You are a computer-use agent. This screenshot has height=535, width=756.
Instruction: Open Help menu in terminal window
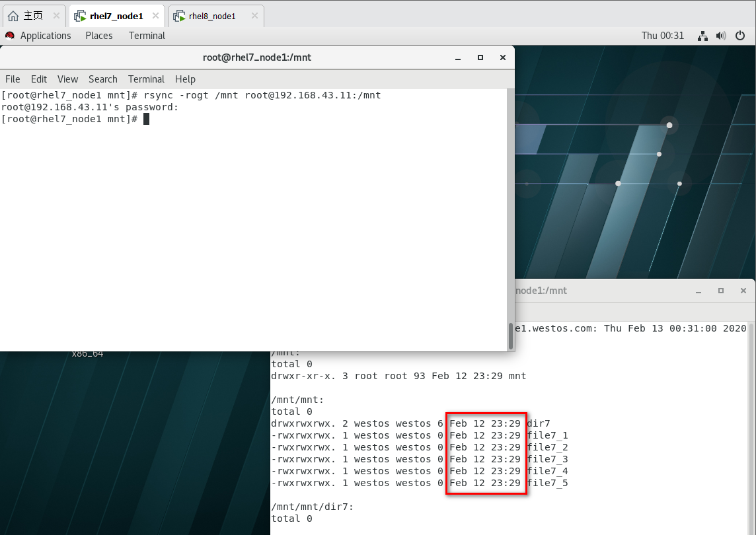coord(185,79)
